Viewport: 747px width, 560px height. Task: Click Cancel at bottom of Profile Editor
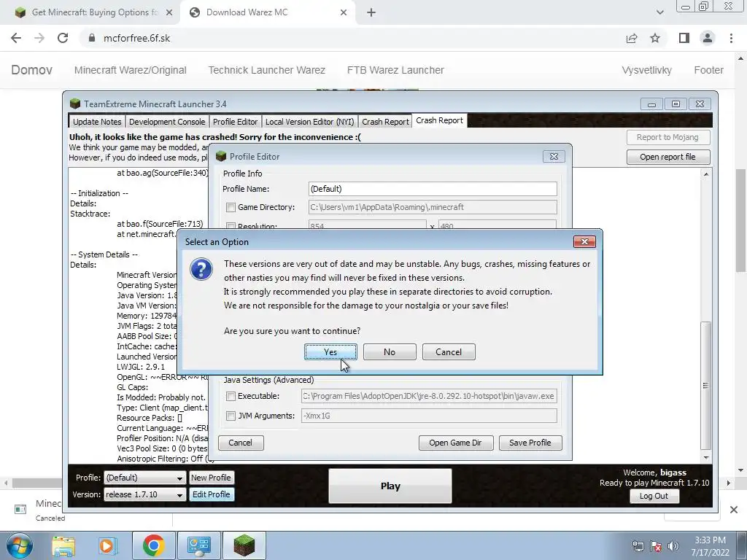click(241, 443)
